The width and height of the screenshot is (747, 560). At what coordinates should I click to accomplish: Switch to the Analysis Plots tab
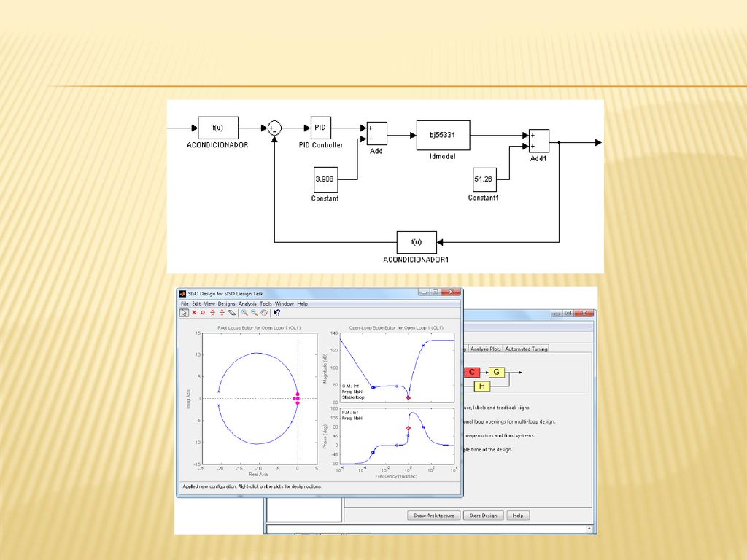[485, 349]
